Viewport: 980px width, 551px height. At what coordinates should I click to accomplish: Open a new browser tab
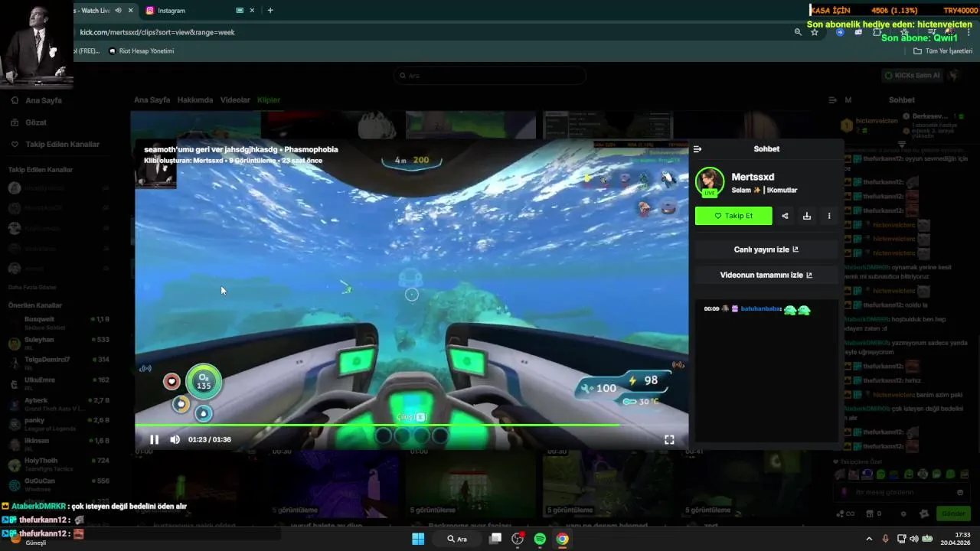click(270, 11)
